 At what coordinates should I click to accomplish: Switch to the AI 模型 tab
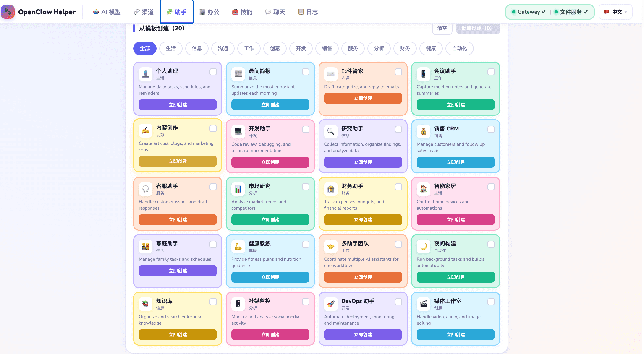[107, 12]
